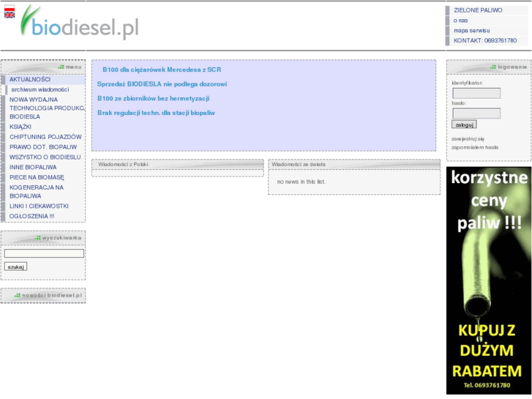
Task: Read 'B100 dla ciężarówek Mercedesa z SCR'
Action: (x=162, y=70)
